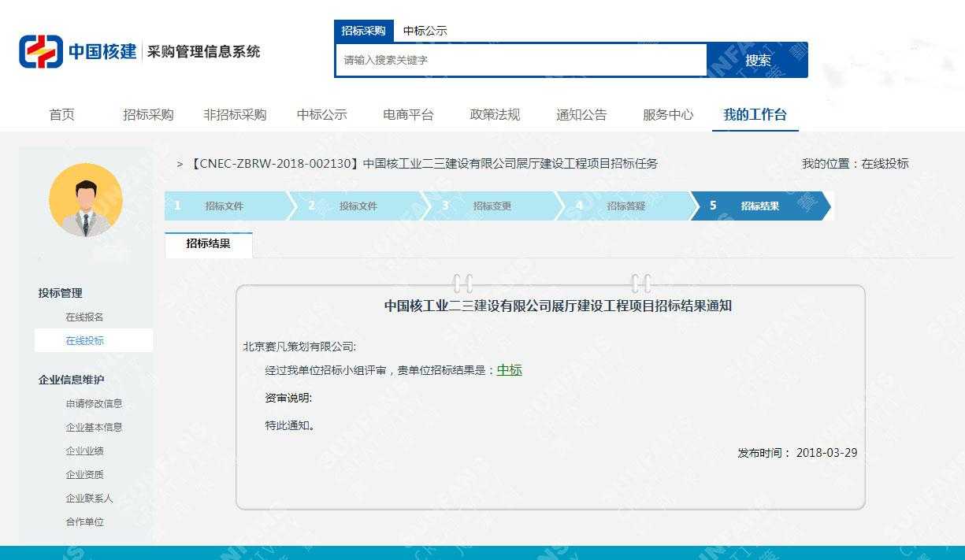Image resolution: width=965 pixels, height=560 pixels.
Task: Navigate to 政策法规 menu item
Action: [495, 115]
